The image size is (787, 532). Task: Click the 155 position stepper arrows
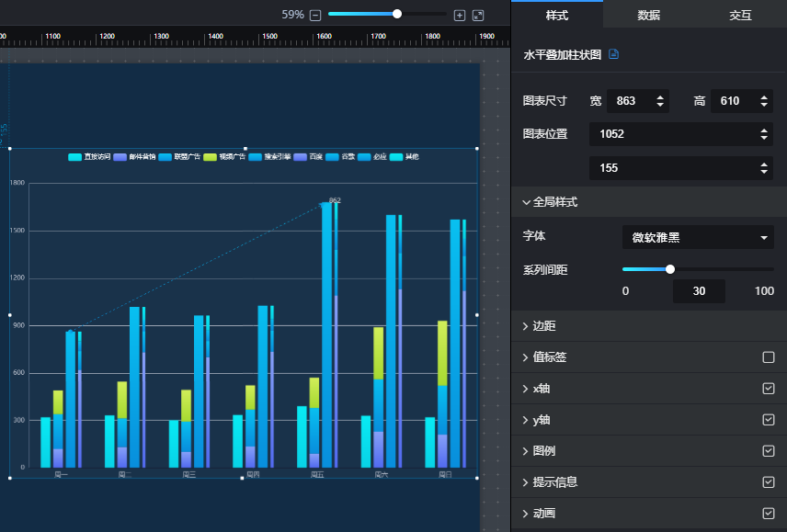point(763,168)
